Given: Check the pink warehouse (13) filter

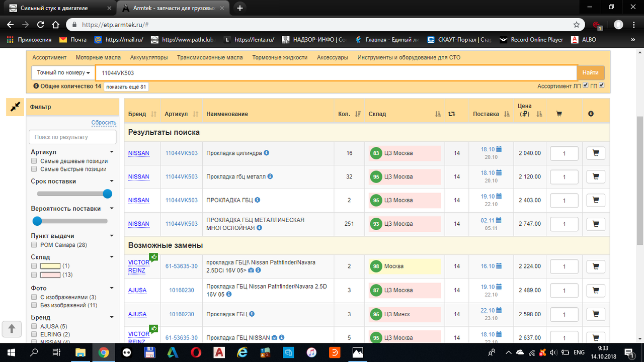Looking at the screenshot, I should point(34,275).
